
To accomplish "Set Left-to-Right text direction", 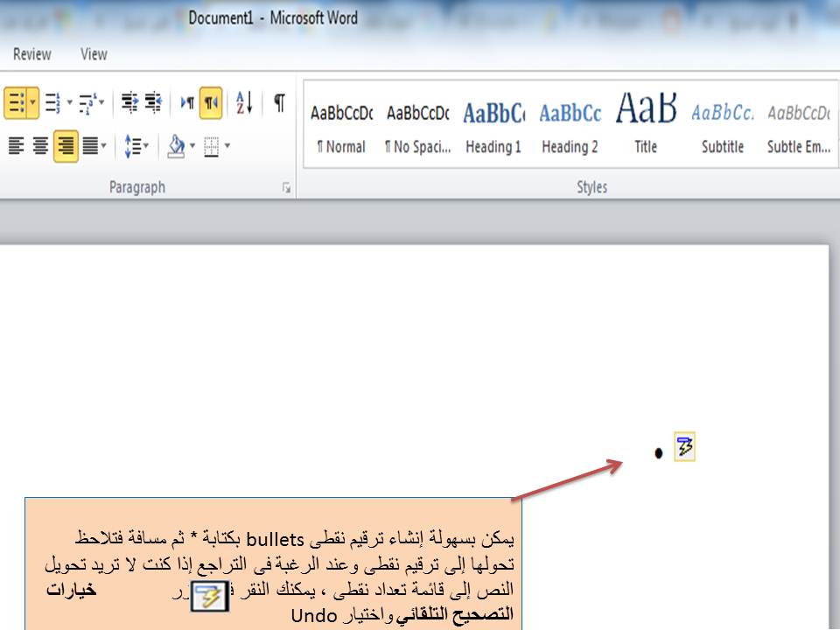I will coord(187,102).
